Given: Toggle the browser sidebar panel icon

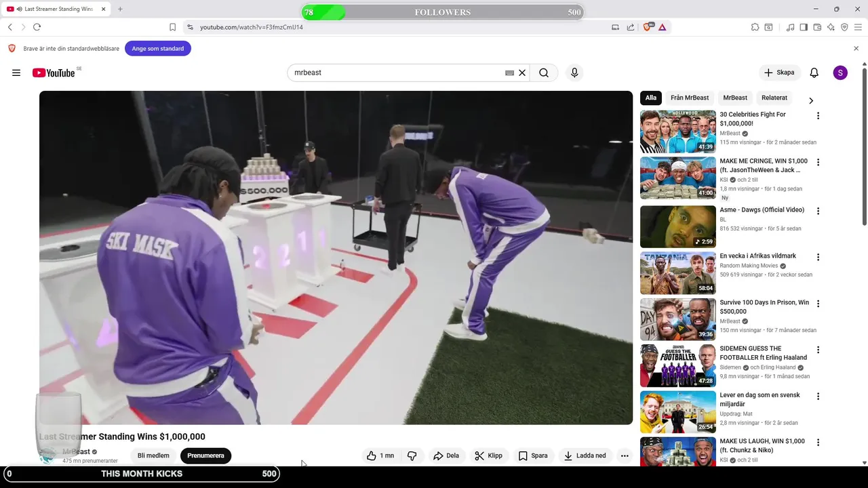Looking at the screenshot, I should point(804,27).
